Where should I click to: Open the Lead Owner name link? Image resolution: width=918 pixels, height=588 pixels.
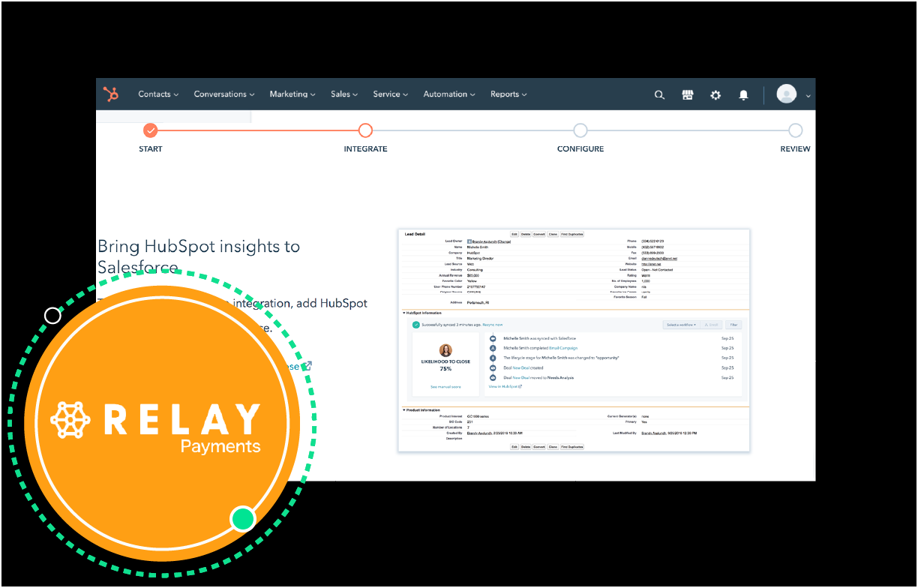[484, 241]
